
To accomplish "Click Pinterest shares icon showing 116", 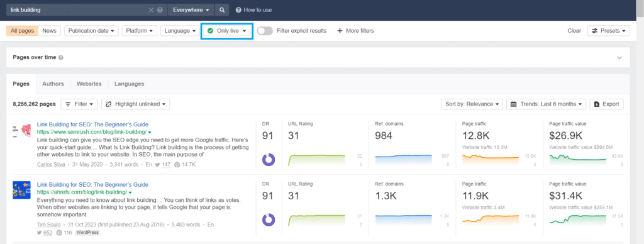I will (x=58, y=233).
